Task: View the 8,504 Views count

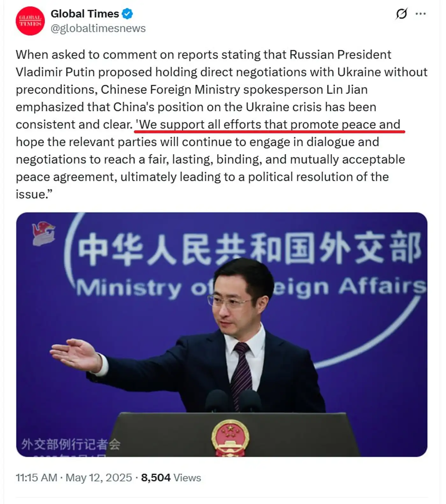Action: coord(171,478)
